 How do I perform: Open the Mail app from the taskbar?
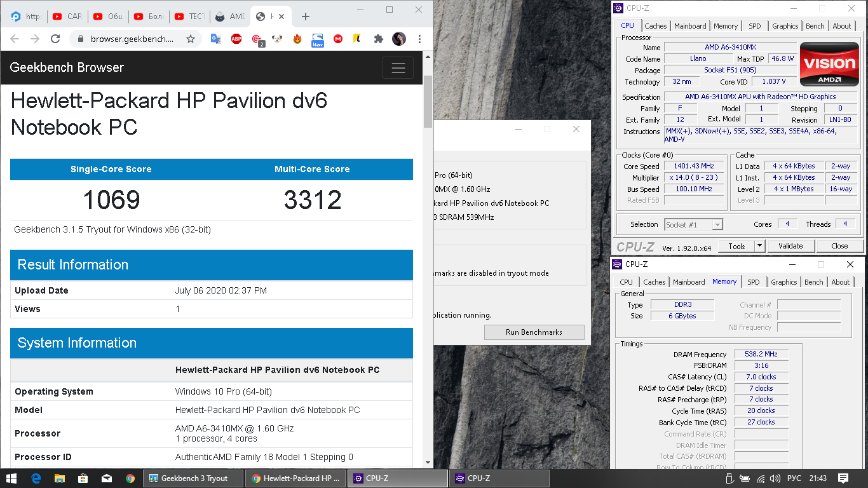coord(106,478)
